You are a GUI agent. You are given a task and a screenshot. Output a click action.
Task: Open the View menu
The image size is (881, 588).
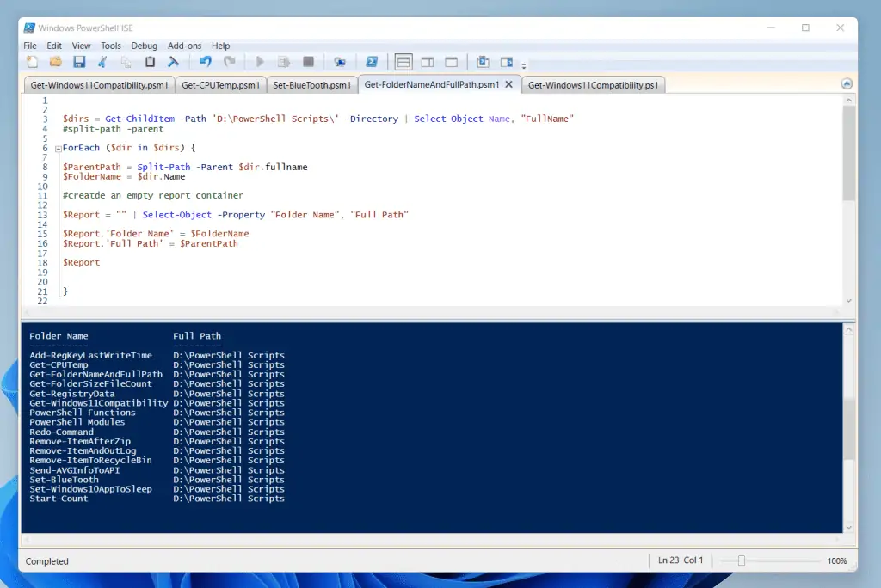pos(81,46)
